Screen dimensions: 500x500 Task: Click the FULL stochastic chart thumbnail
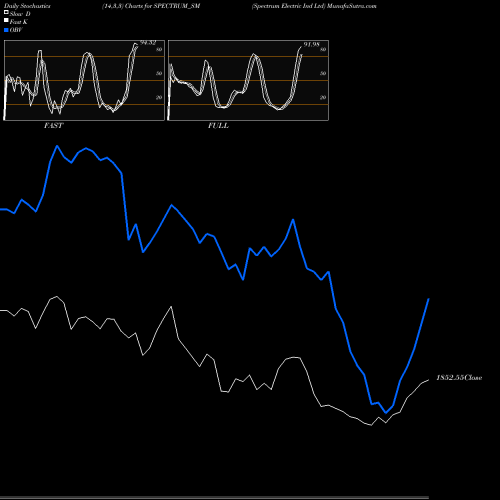click(x=248, y=80)
